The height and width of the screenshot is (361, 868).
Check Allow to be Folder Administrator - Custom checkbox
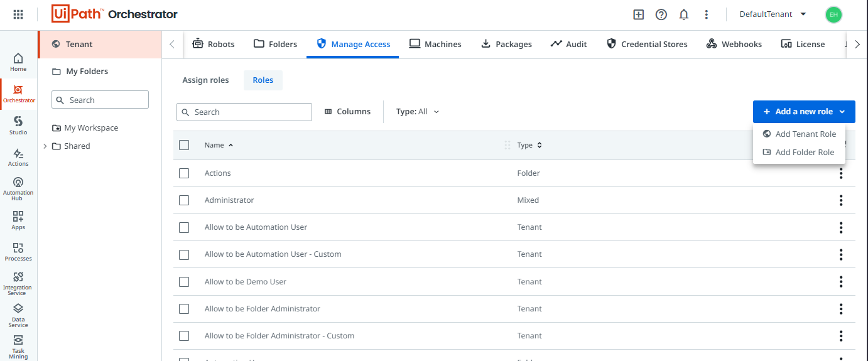(x=184, y=336)
